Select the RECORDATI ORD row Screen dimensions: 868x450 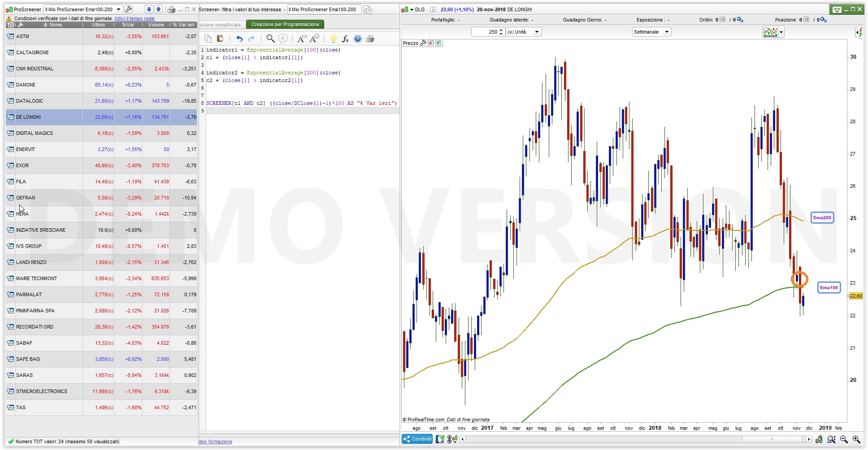pos(101,327)
